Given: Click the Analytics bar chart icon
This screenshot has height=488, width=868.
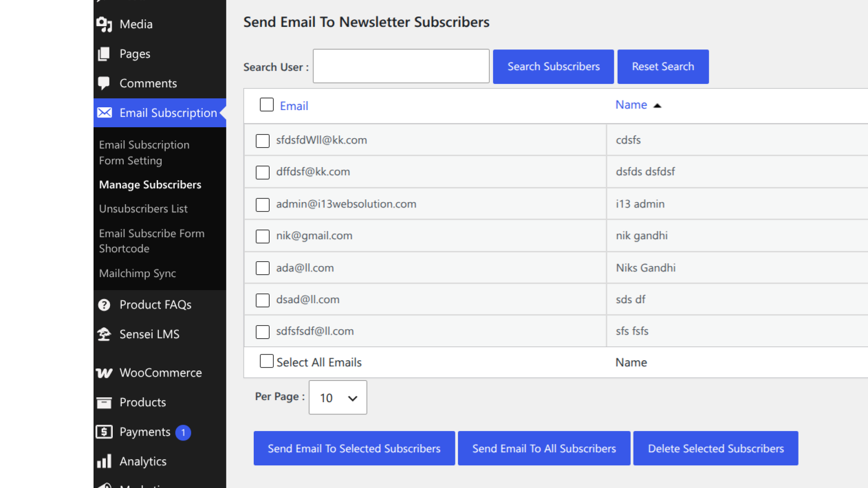Looking at the screenshot, I should [104, 461].
